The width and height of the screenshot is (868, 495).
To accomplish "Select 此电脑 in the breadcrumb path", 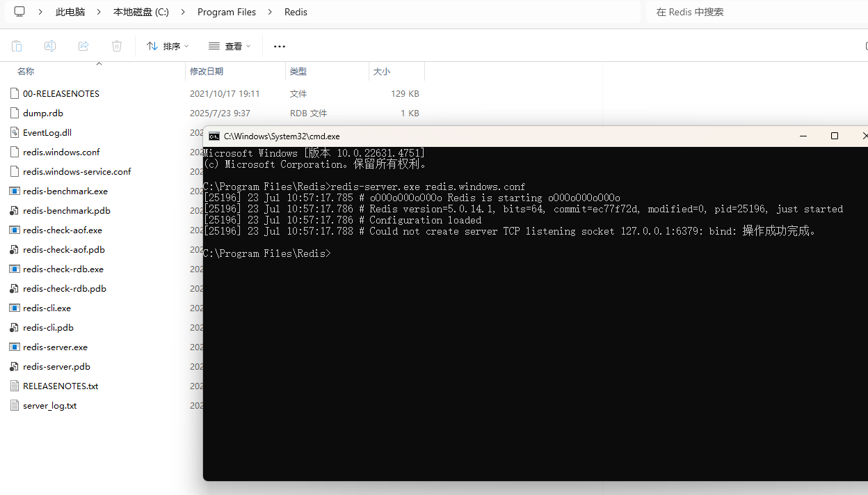I will tap(70, 12).
